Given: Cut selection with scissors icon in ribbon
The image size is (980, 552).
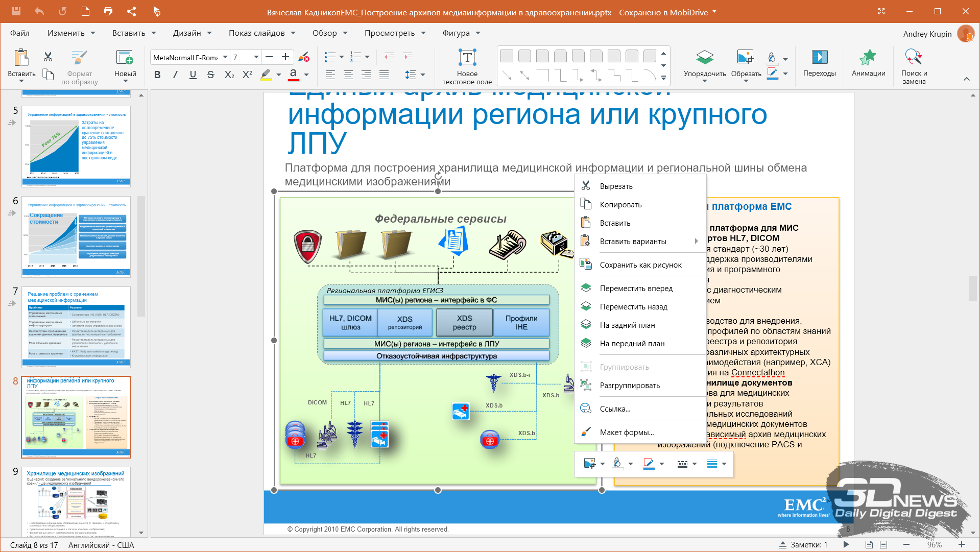Looking at the screenshot, I should coord(48,57).
